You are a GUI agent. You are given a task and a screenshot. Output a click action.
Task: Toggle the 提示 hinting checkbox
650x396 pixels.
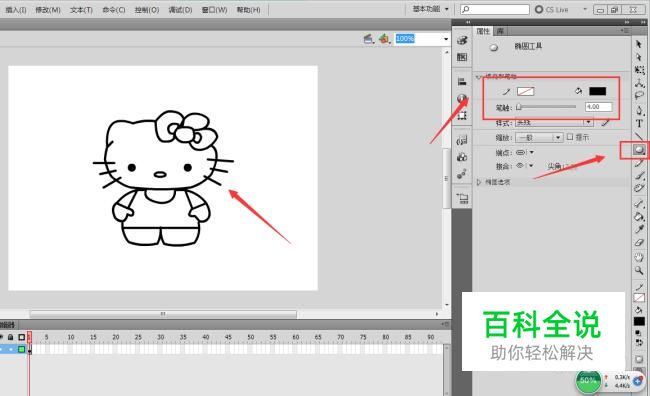coord(570,136)
